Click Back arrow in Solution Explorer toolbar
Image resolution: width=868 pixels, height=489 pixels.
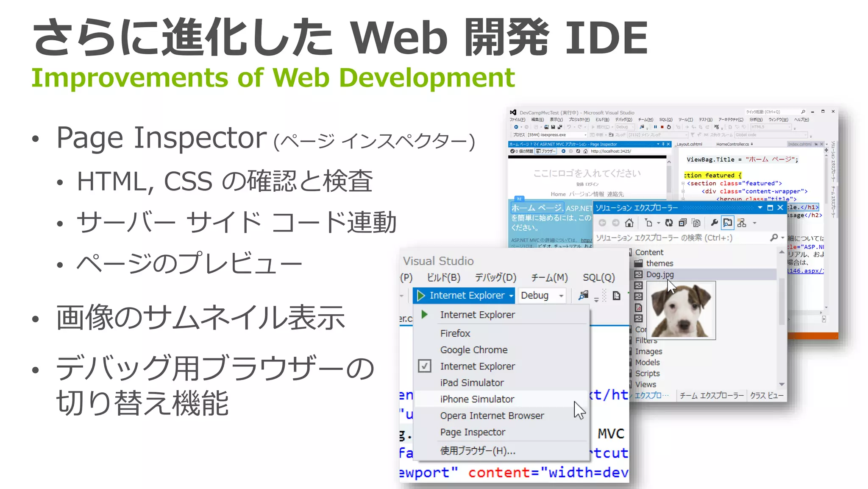click(602, 223)
